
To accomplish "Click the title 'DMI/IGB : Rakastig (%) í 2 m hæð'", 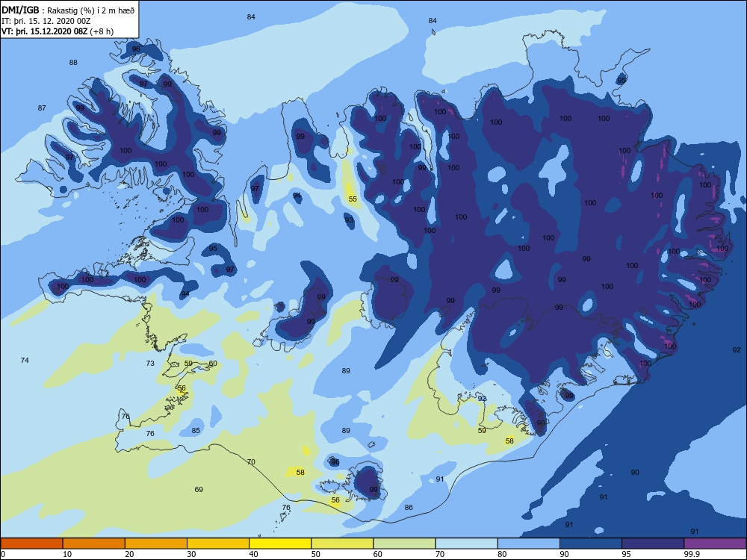I will (x=68, y=10).
